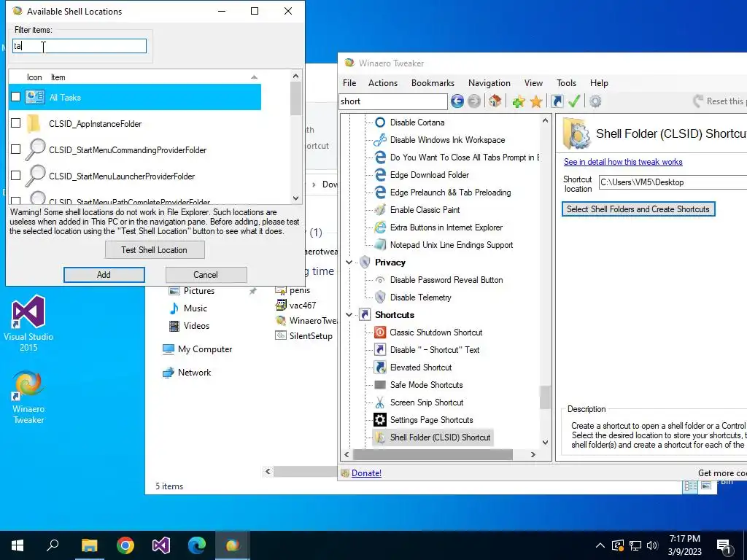Open the File menu in Winaero Tweaker
The height and width of the screenshot is (560, 747).
click(x=349, y=83)
